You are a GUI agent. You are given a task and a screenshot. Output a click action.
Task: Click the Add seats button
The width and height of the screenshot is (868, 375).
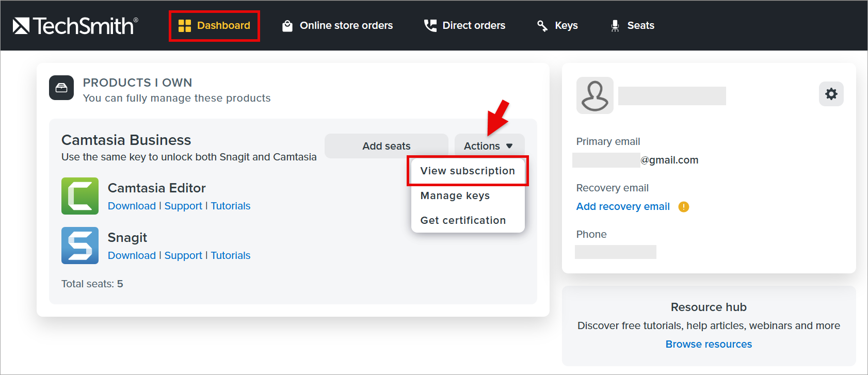pos(386,146)
